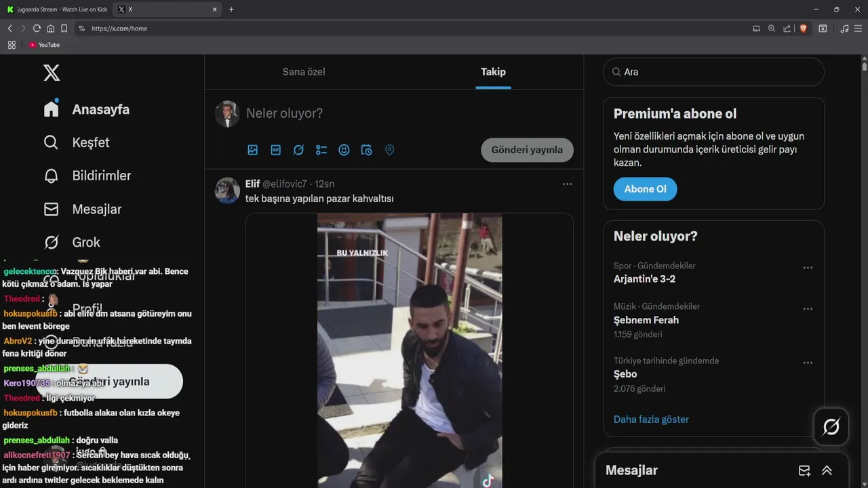Open the @elifovic7 handle link
The image size is (868, 488).
pyautogui.click(x=285, y=184)
